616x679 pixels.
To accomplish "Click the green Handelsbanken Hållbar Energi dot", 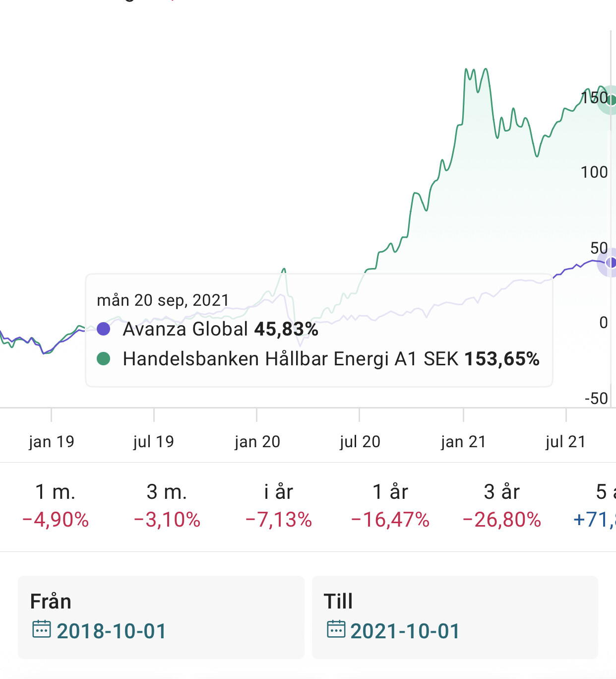I will pyautogui.click(x=104, y=358).
